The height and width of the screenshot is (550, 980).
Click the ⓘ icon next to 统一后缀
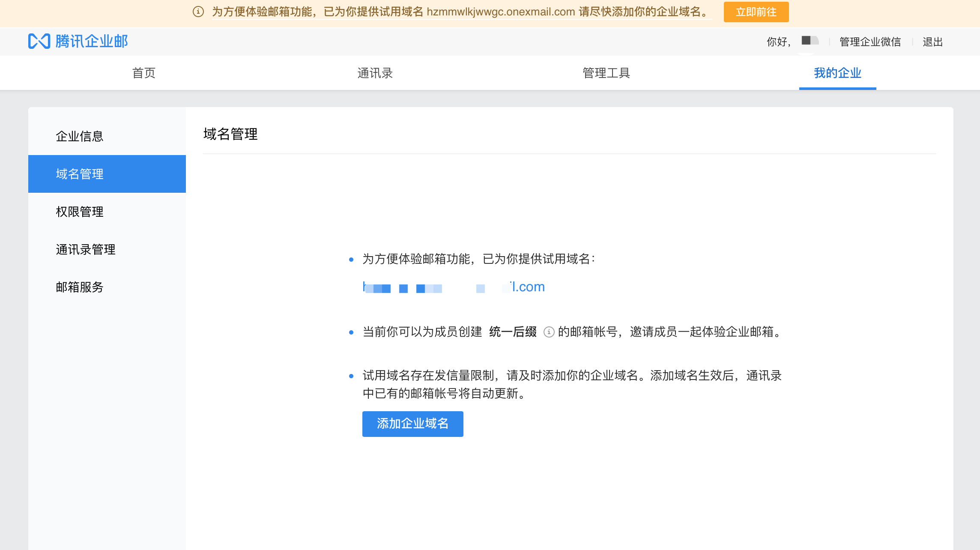(x=549, y=332)
